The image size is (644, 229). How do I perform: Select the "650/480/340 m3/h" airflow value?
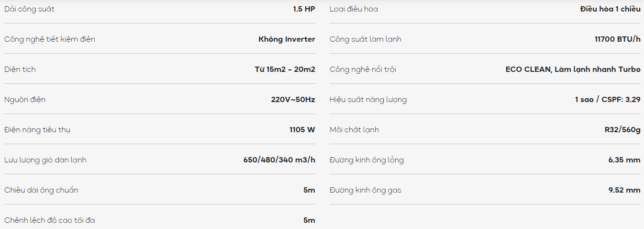[279, 160]
